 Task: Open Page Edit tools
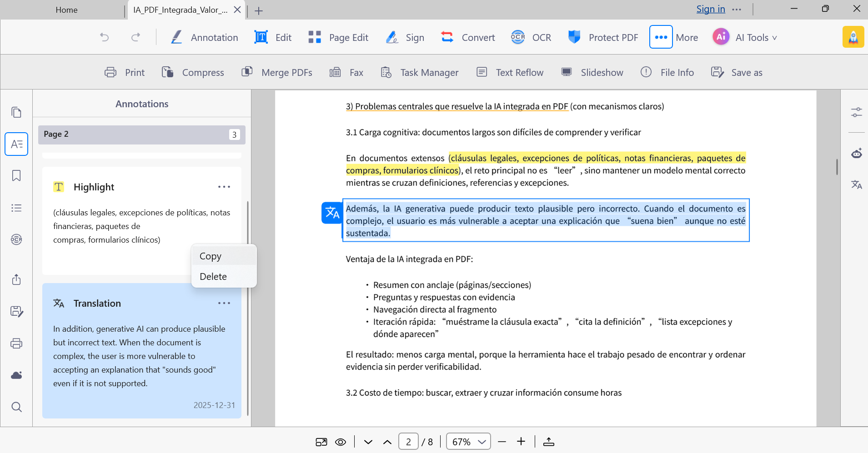[338, 37]
